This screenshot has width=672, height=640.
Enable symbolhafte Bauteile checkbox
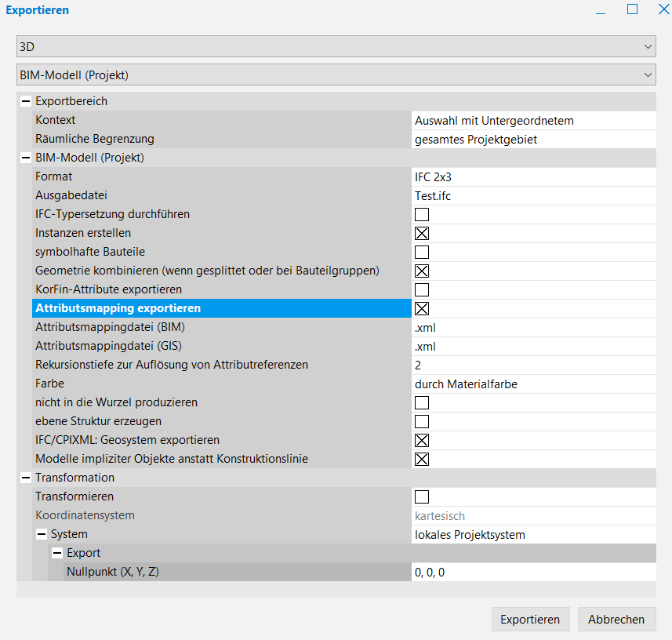[422, 252]
